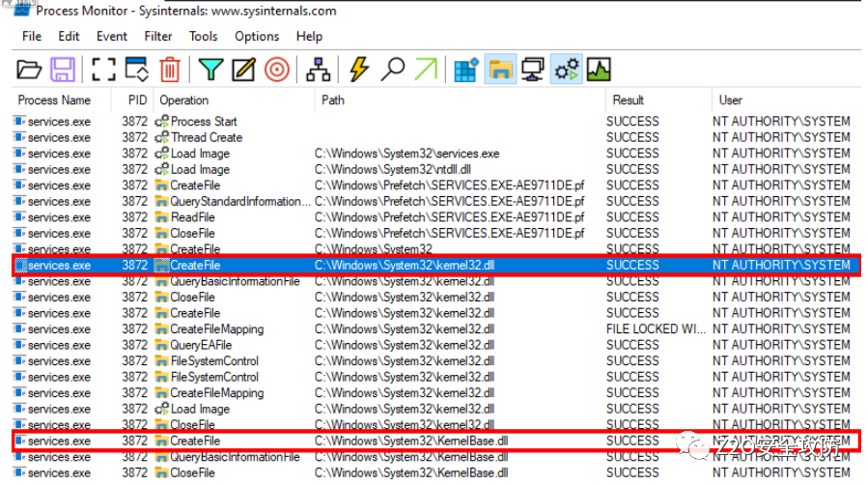The height and width of the screenshot is (485, 868).
Task: Select Load Image row for ntdll.dll
Action: coord(436,169)
